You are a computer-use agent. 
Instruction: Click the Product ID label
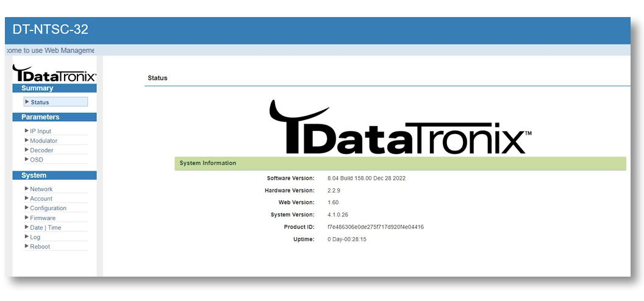tap(299, 227)
